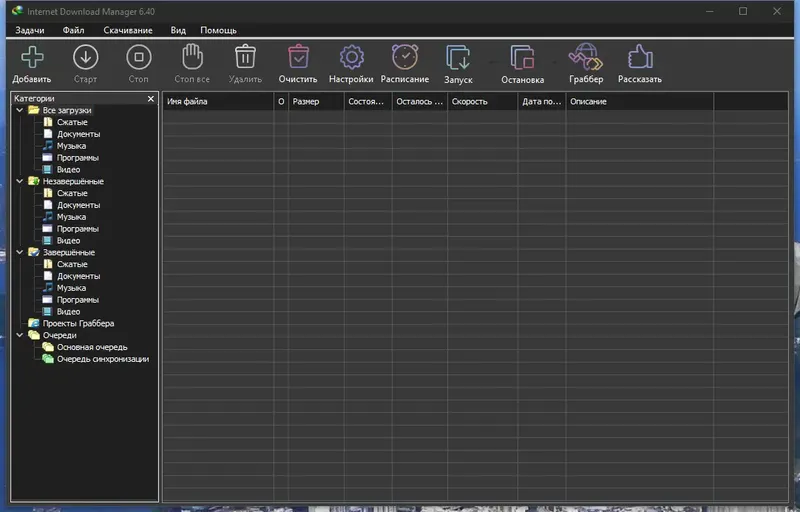The image size is (800, 512).
Task: Collapse the Завершённые tree node
Action: coord(19,252)
